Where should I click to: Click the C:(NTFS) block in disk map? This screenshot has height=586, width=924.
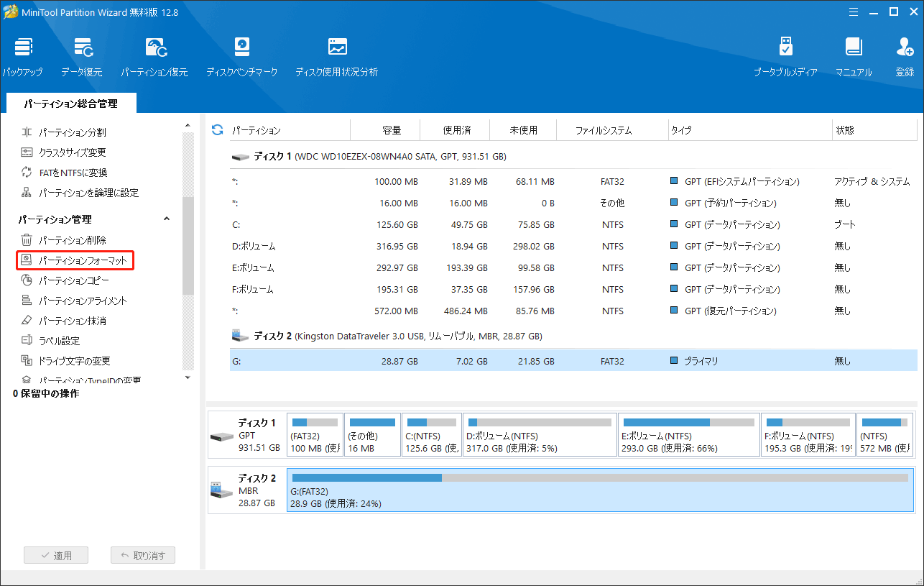(431, 434)
